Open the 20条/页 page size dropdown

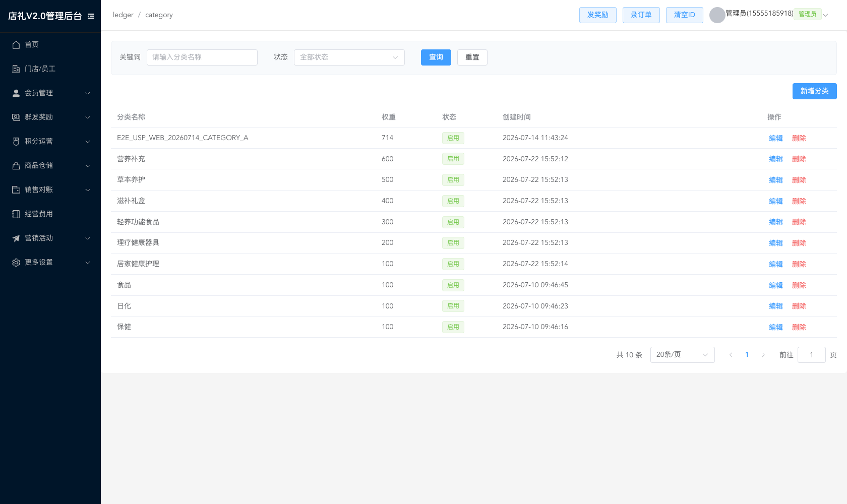(682, 355)
